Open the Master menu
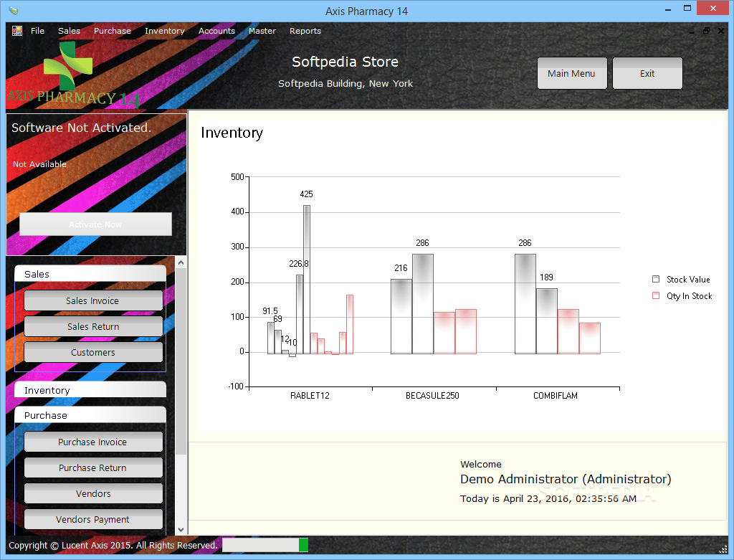 [262, 31]
